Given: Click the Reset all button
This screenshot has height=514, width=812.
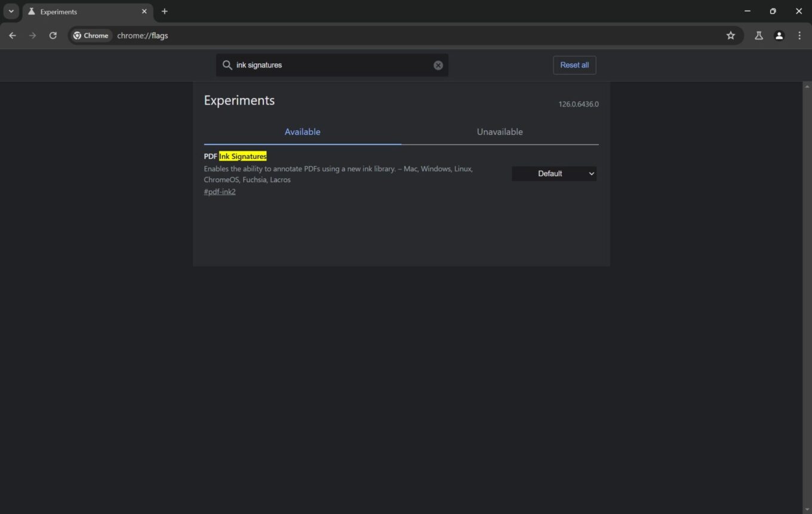Looking at the screenshot, I should click(x=574, y=65).
